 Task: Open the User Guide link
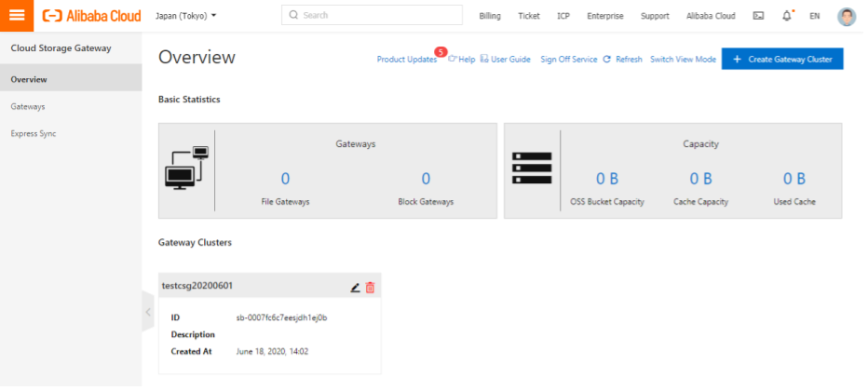point(510,60)
